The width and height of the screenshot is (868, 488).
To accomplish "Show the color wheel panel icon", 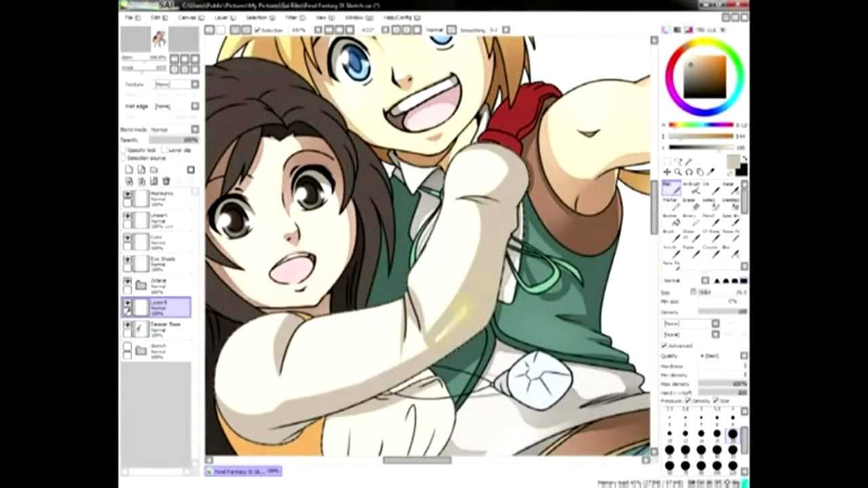I will 666,30.
